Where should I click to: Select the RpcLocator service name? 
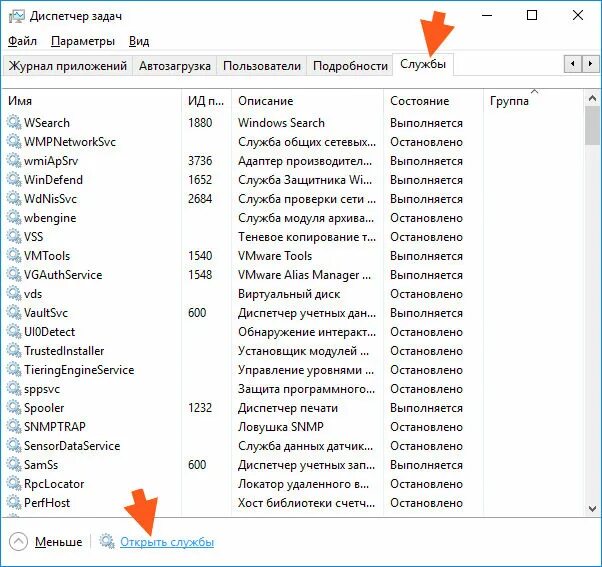point(54,484)
